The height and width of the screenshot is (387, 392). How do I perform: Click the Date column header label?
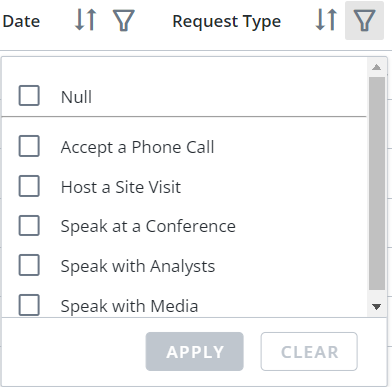[21, 21]
